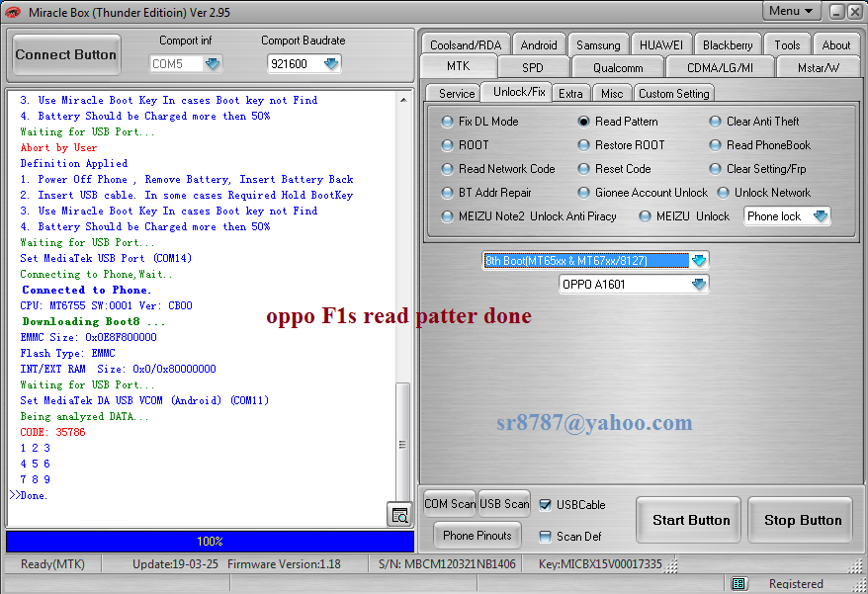This screenshot has width=868, height=594.
Task: Click the log pane scrollbar thumb
Action: [402, 443]
